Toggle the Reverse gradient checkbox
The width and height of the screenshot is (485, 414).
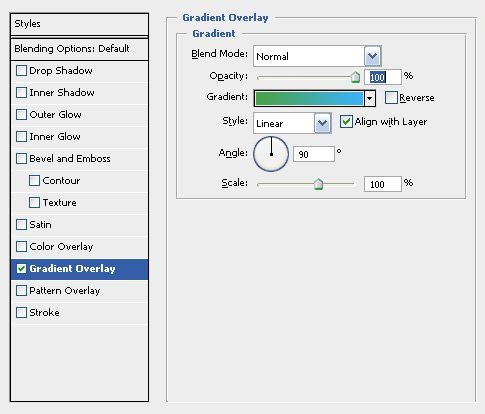(x=391, y=98)
